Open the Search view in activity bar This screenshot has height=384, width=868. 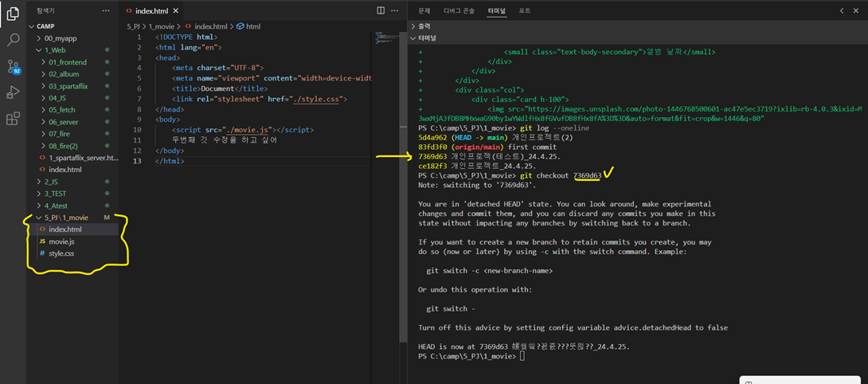pos(13,40)
